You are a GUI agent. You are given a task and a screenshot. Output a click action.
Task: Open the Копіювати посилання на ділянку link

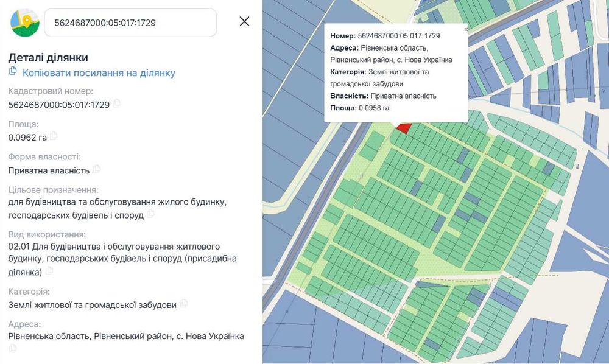click(99, 73)
